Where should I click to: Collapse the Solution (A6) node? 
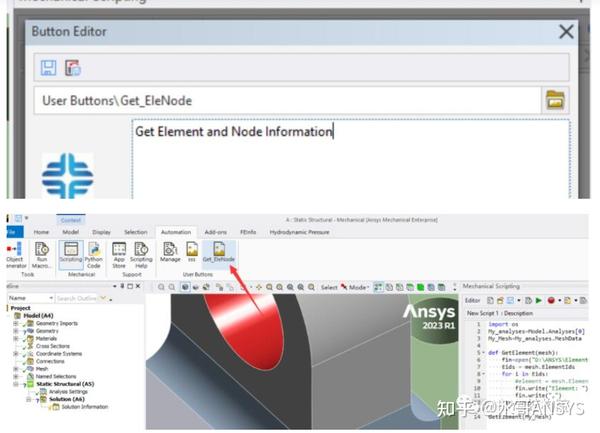point(28,399)
